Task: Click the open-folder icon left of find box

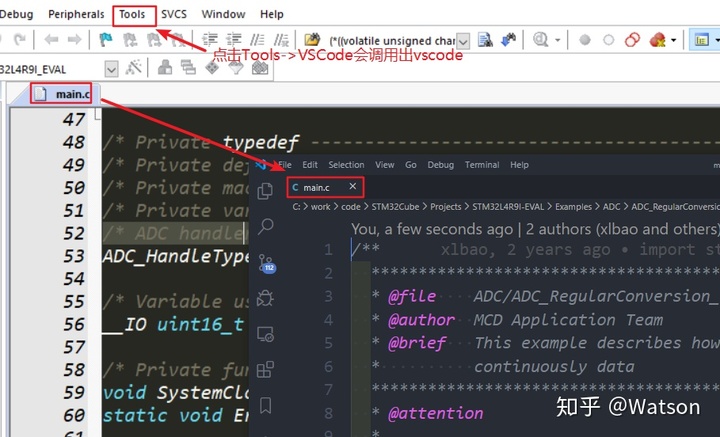Action: click(312, 39)
